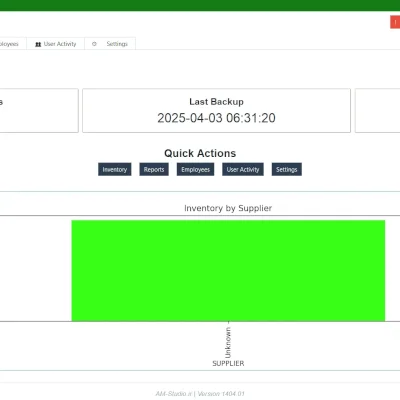Click the red alert icon at top right

[x=395, y=22]
